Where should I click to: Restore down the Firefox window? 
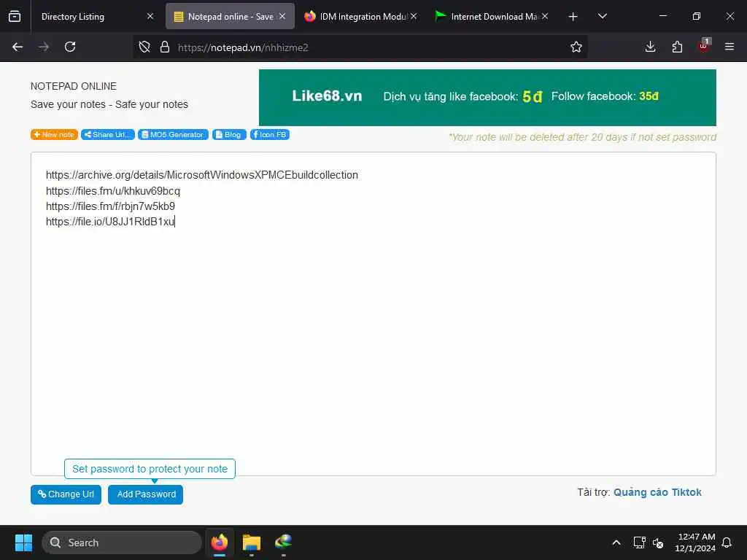697,16
